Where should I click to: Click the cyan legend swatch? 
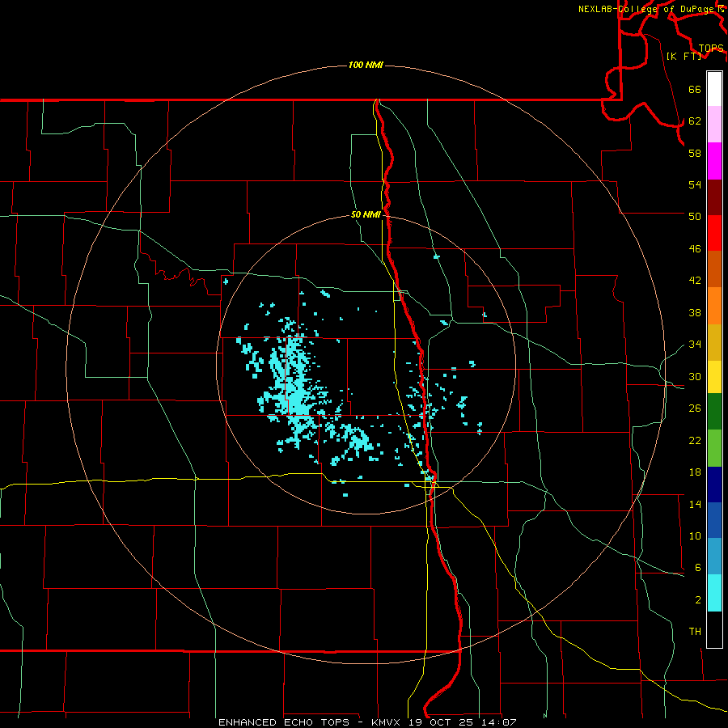714,593
